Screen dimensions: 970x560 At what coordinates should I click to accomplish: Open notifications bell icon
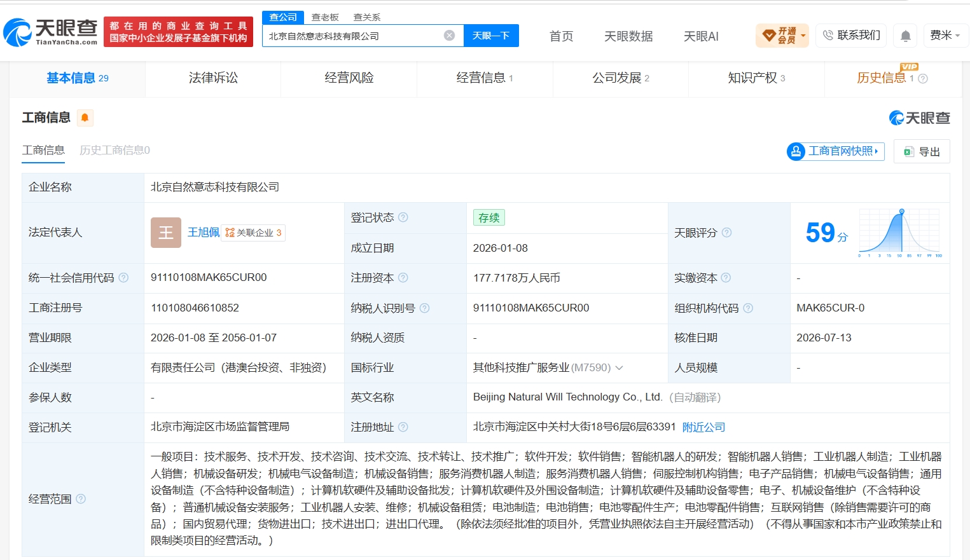pyautogui.click(x=906, y=36)
